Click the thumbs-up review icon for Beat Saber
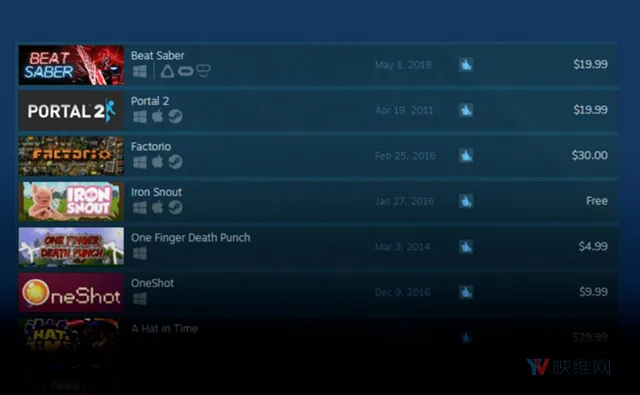Screen dimensions: 640x395 [466, 64]
